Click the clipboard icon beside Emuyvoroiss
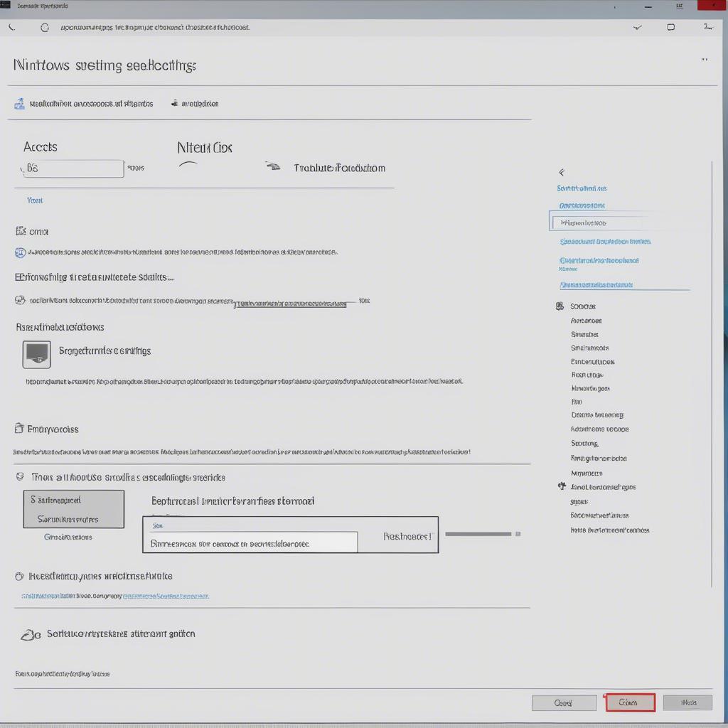The height and width of the screenshot is (728, 728). click(x=19, y=428)
